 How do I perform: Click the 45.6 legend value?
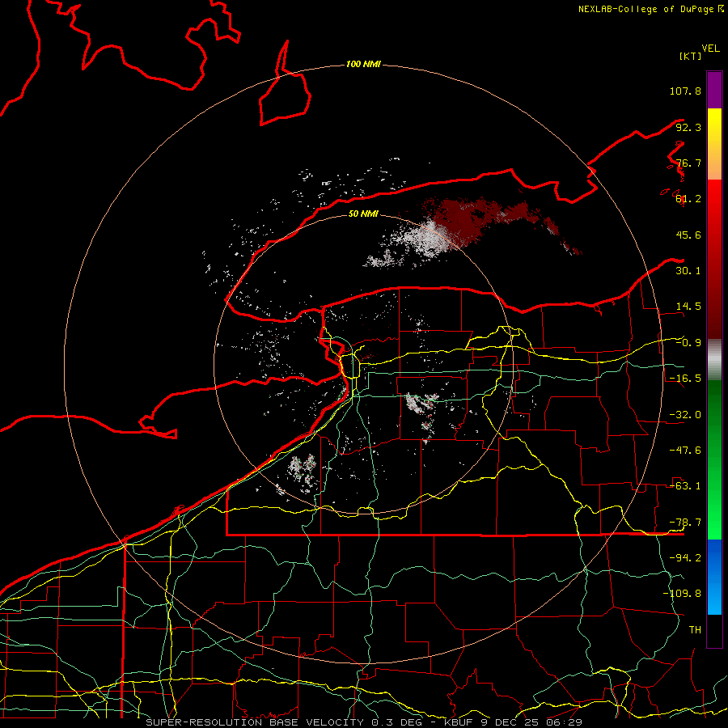[x=688, y=235]
